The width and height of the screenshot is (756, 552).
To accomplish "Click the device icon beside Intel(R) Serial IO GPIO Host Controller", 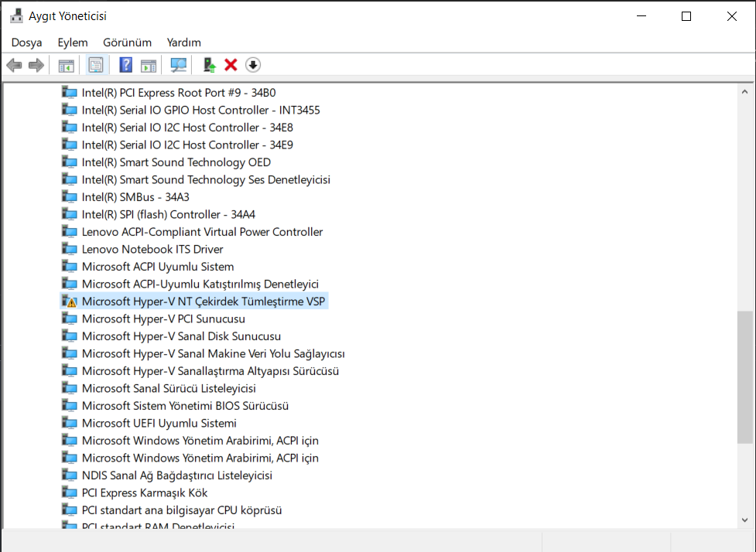I will (70, 110).
